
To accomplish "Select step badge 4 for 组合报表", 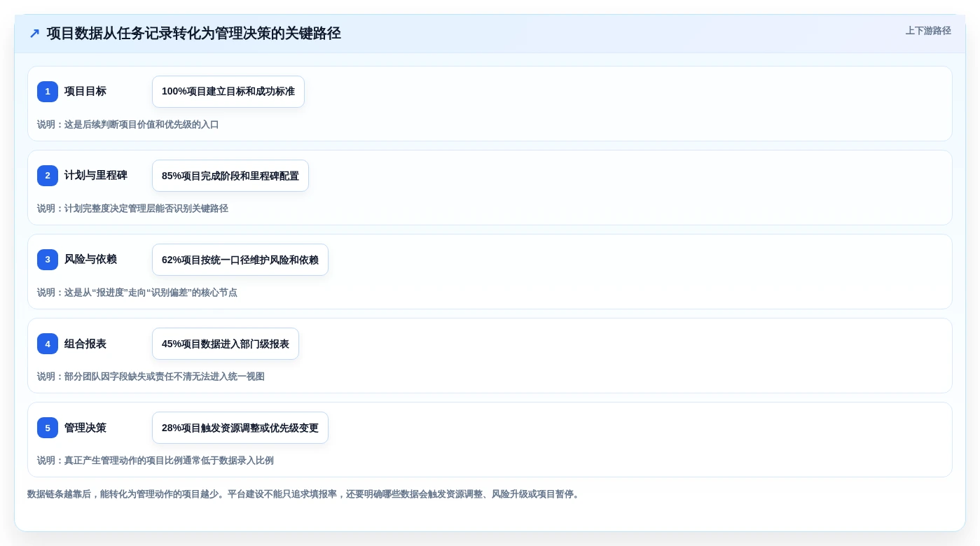I will [48, 344].
